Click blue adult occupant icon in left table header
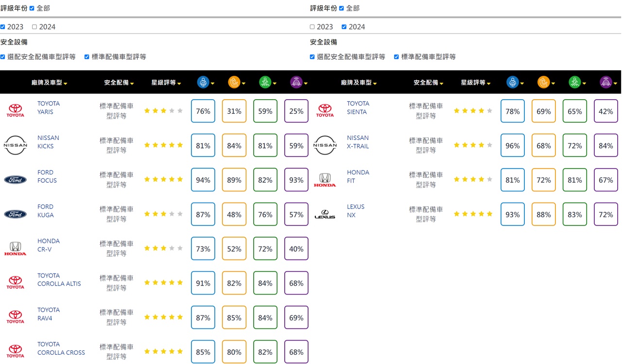This screenshot has width=622, height=364. tap(203, 83)
